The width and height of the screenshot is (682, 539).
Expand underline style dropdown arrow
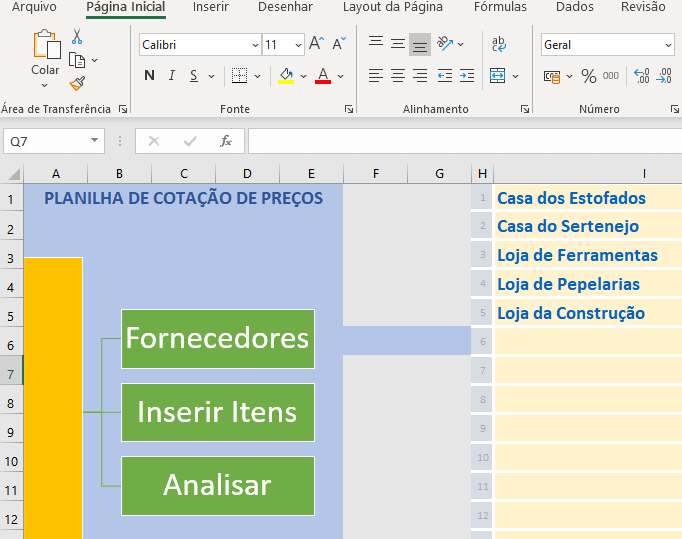[211, 76]
